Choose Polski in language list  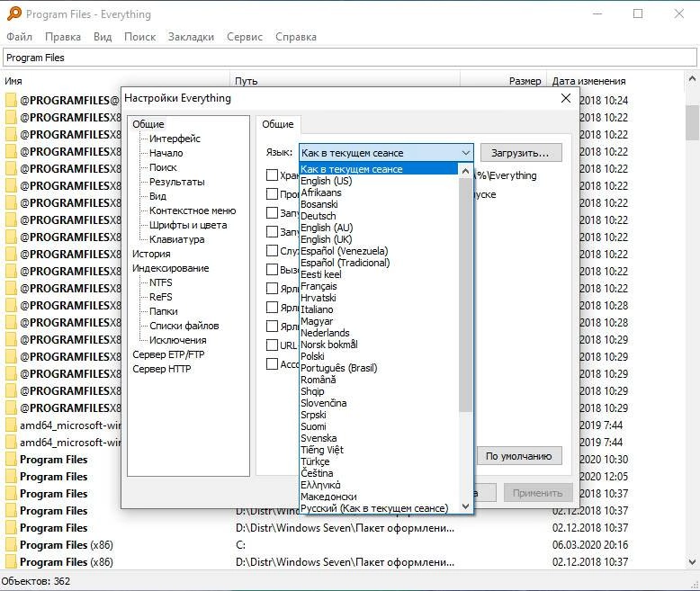[379, 356]
